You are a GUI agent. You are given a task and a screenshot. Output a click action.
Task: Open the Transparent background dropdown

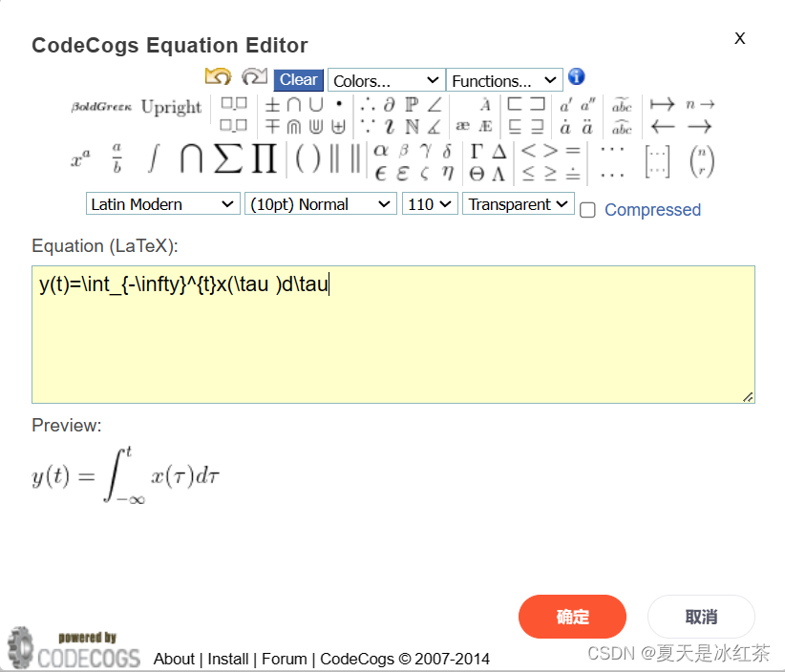tap(519, 204)
